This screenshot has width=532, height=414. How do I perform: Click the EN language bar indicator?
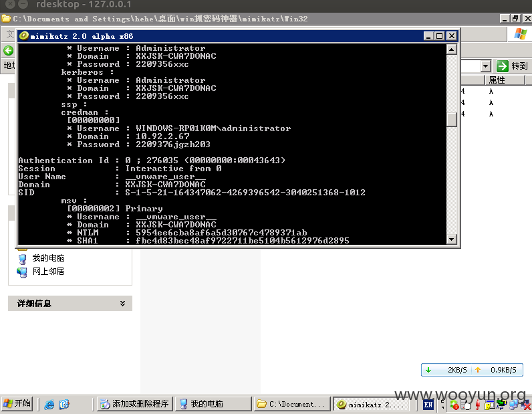pos(428,405)
